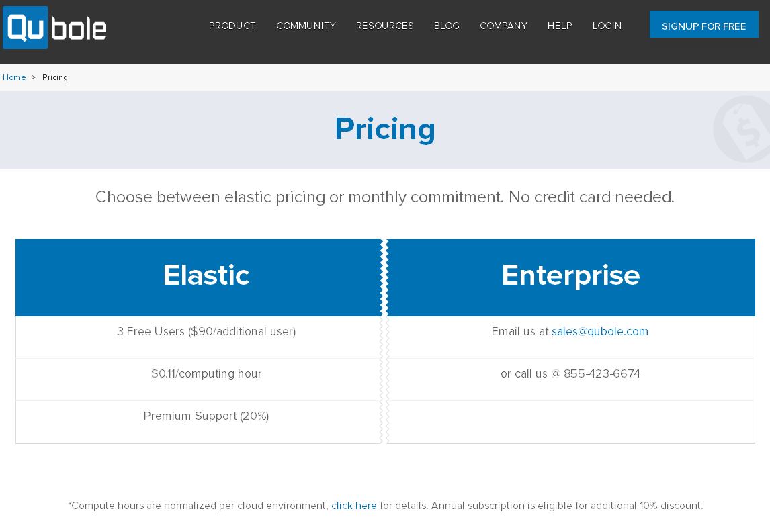Viewport: 770px width, 532px height.
Task: Open the Resources menu
Action: click(x=385, y=26)
